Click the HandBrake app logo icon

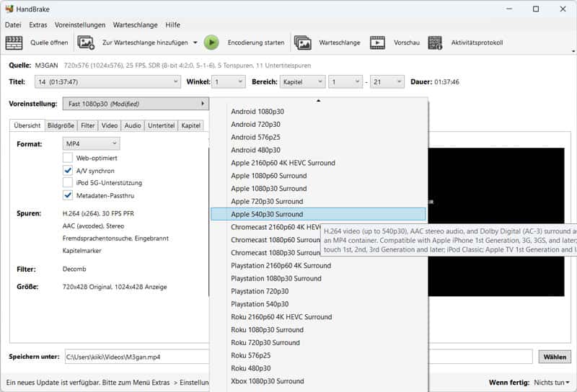pos(9,9)
